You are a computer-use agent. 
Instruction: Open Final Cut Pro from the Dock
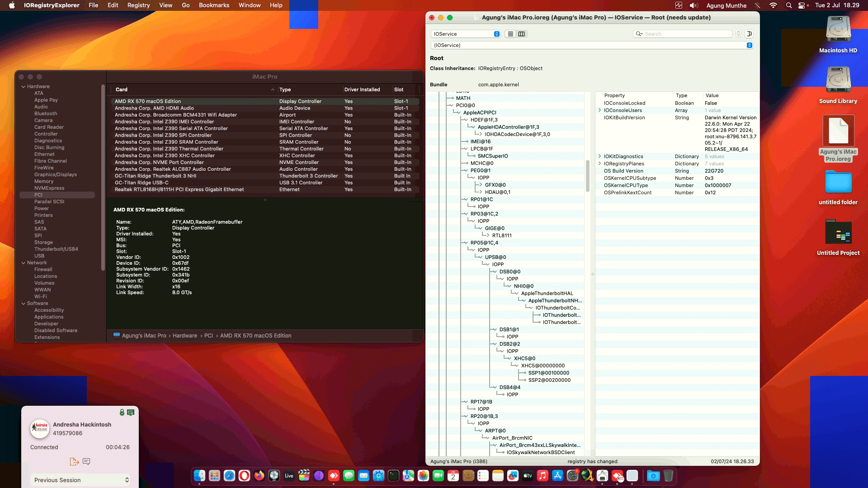[304, 475]
